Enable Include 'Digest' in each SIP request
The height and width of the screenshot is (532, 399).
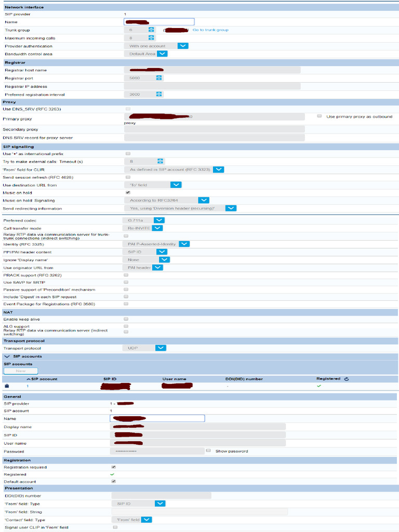click(x=126, y=297)
